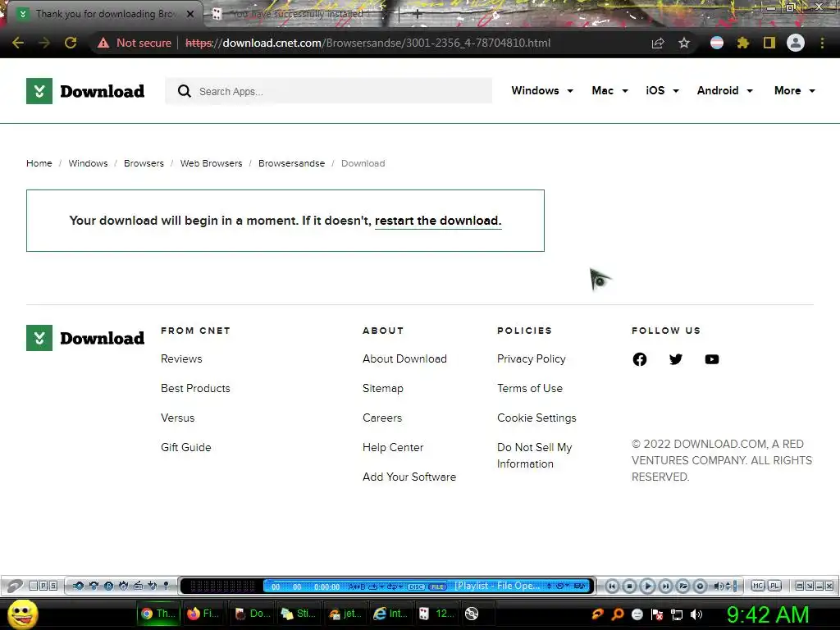Open Internet Explorer taskbar button
This screenshot has width=840, height=630.
click(390, 614)
